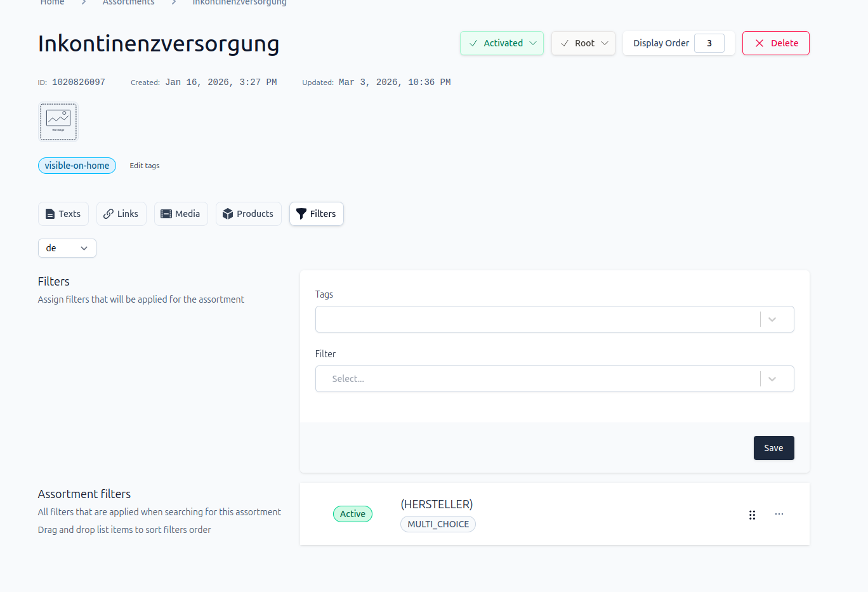This screenshot has height=592, width=868.
Task: Click the Display Order number field
Action: pos(709,43)
